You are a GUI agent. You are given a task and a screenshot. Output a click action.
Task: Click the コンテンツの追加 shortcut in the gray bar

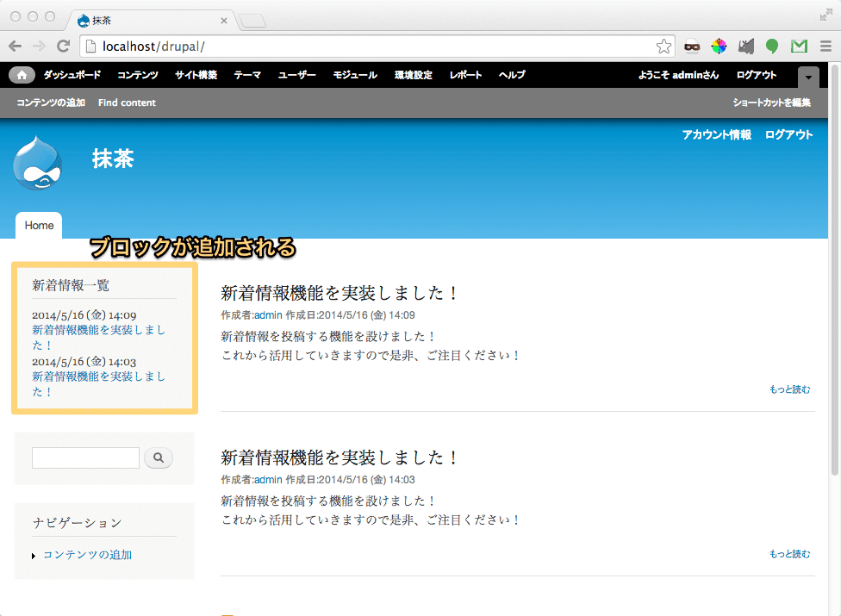pyautogui.click(x=51, y=103)
